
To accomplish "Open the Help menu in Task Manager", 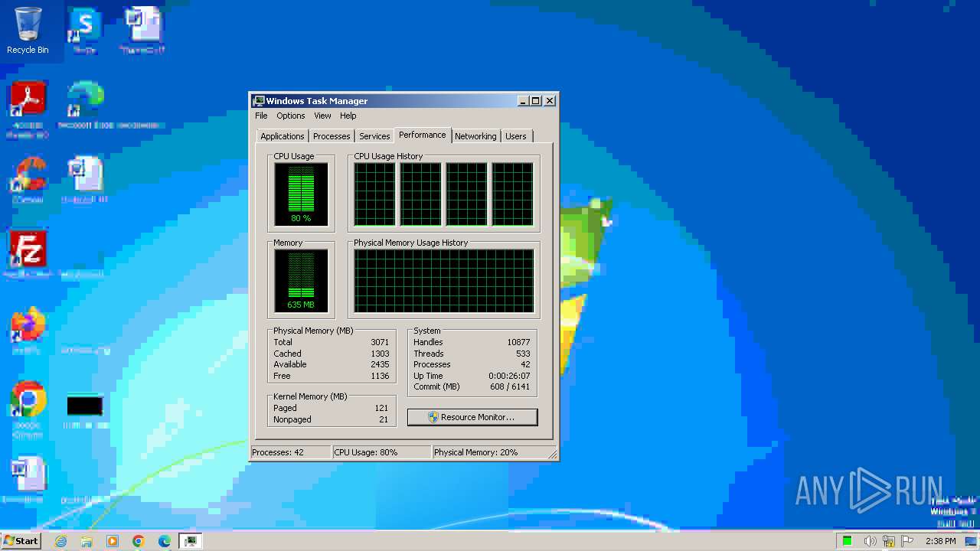I will [348, 116].
